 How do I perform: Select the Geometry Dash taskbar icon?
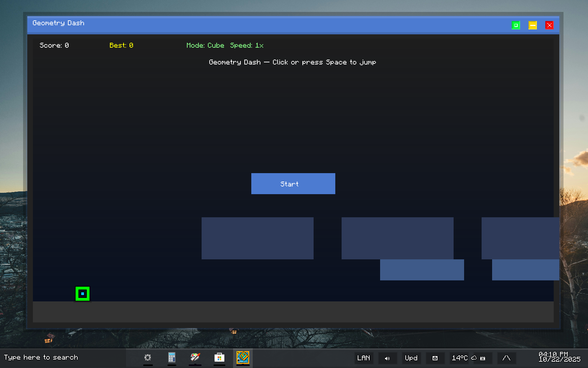click(x=243, y=358)
